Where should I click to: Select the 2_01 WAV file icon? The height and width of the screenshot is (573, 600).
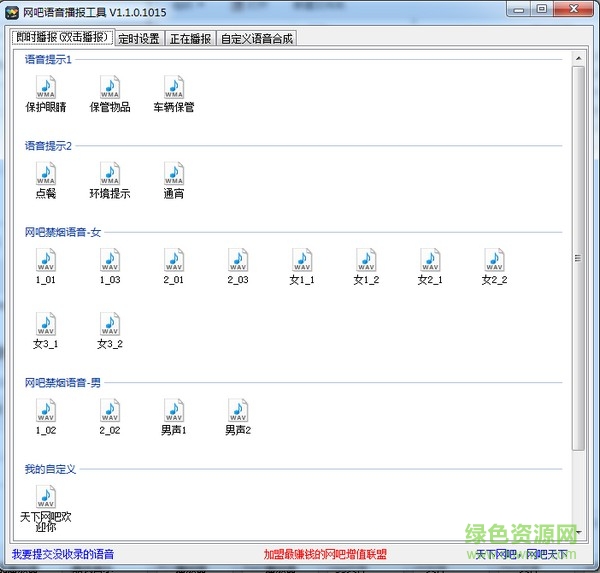pyautogui.click(x=174, y=260)
